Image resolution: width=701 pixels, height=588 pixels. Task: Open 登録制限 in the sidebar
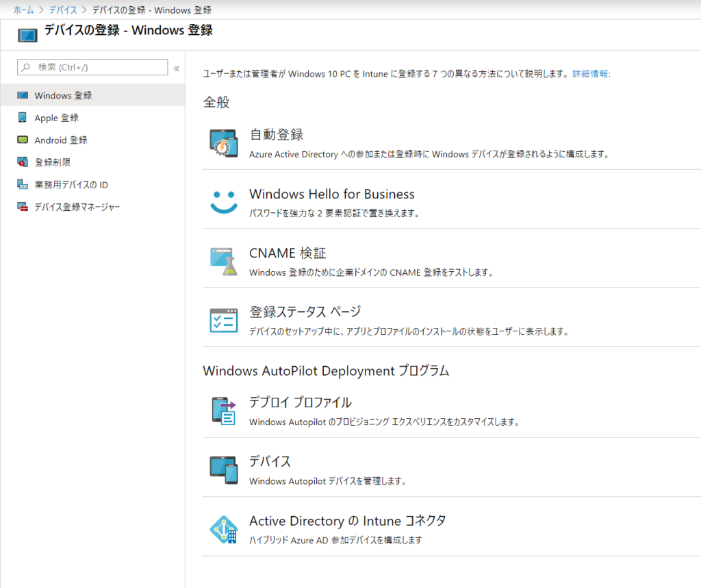(92, 162)
